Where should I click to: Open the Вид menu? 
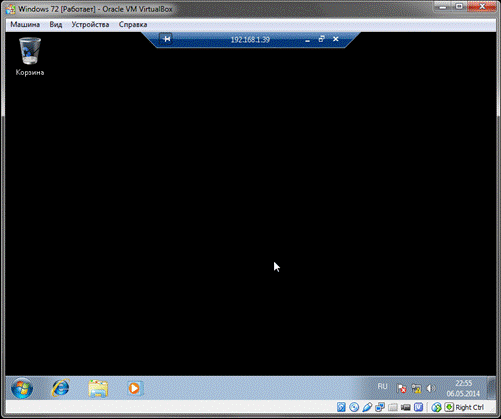click(x=56, y=24)
